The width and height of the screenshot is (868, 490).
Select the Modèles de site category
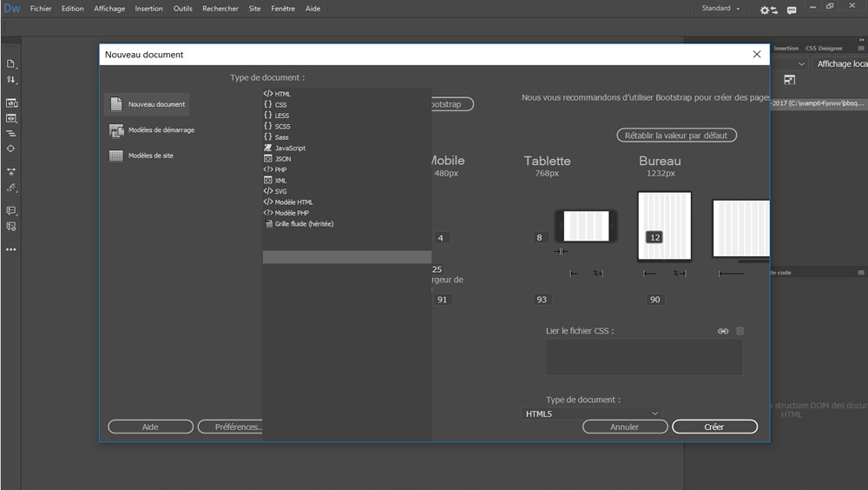[x=150, y=156]
